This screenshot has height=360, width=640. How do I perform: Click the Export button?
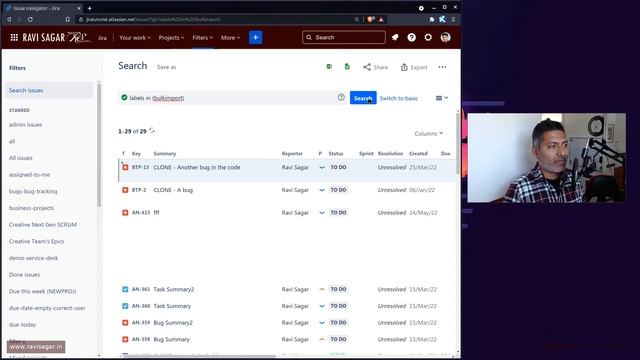click(414, 67)
